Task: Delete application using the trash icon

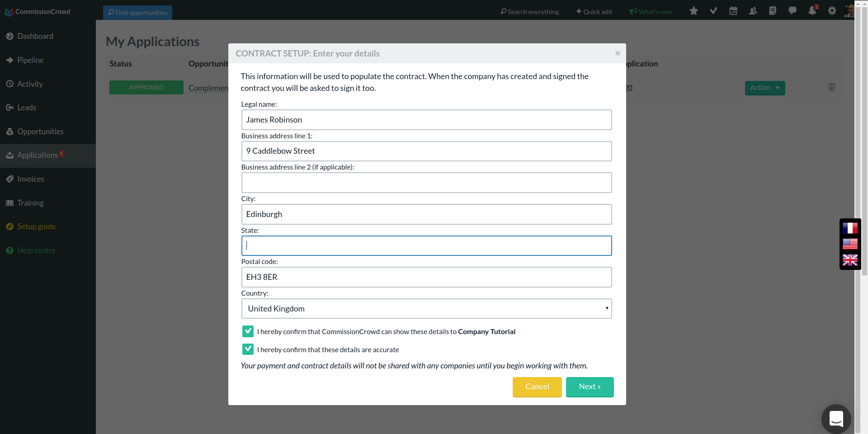Action: [831, 87]
